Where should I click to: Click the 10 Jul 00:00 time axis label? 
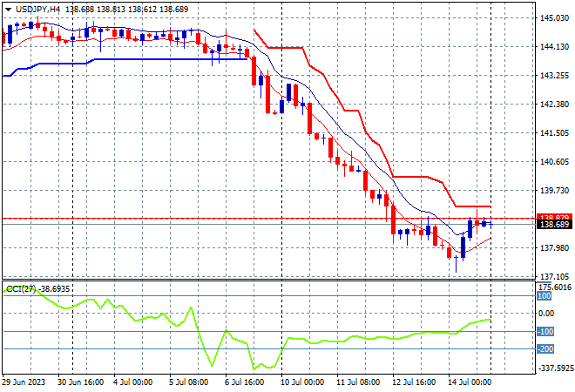point(302,382)
